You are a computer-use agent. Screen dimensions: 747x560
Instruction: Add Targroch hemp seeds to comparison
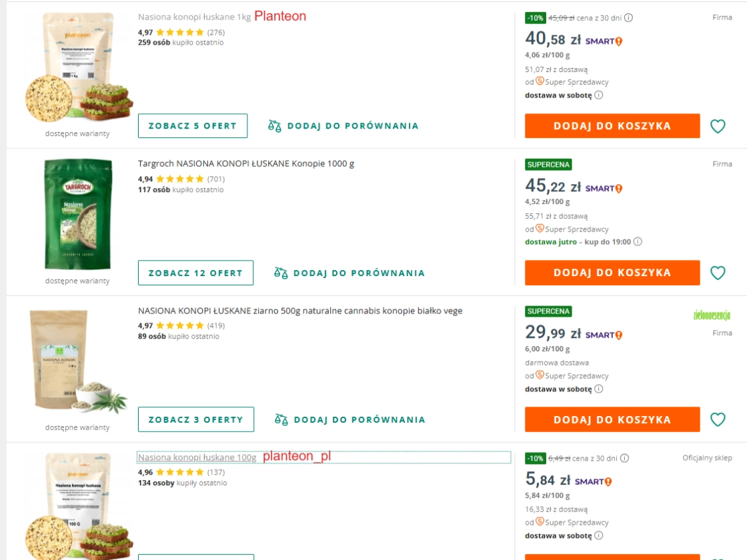coord(349,273)
